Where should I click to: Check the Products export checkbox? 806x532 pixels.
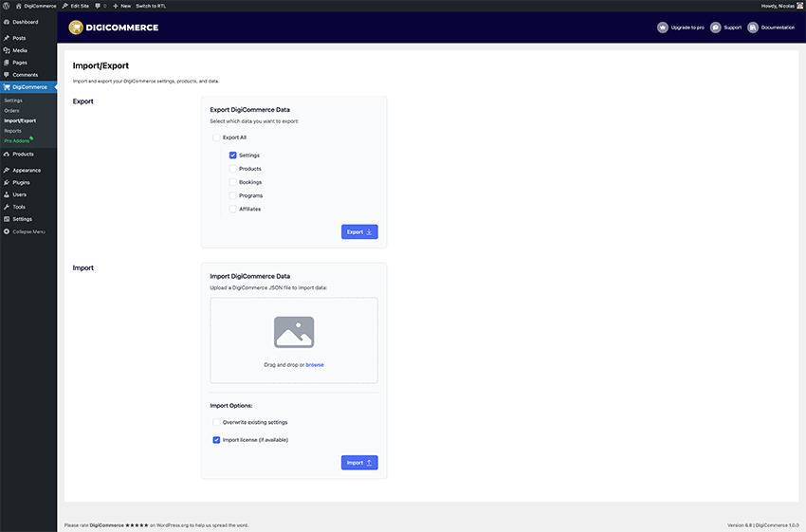pos(233,169)
